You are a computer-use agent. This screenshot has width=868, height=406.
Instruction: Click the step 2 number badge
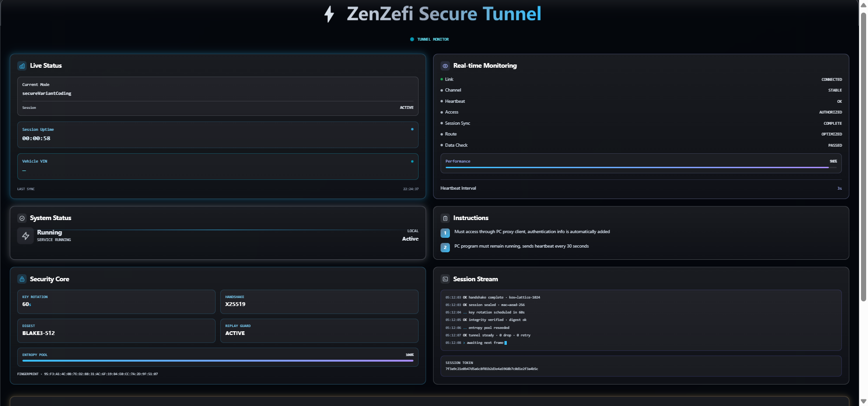click(x=445, y=247)
